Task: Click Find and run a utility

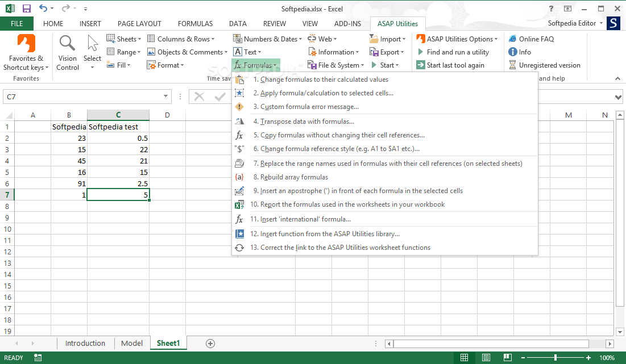Action: (453, 52)
